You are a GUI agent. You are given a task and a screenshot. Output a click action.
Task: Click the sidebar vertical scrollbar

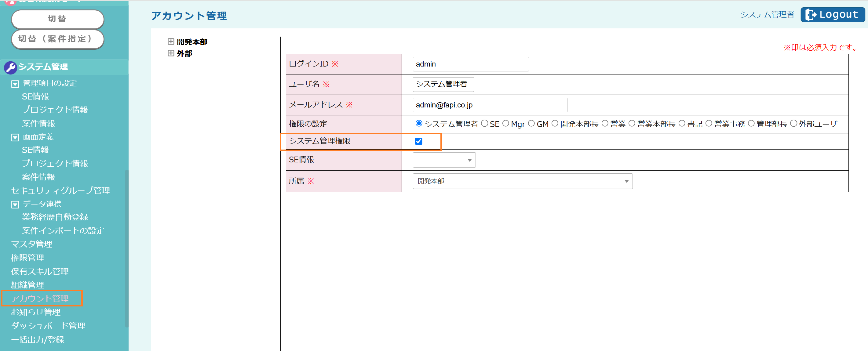(x=127, y=248)
